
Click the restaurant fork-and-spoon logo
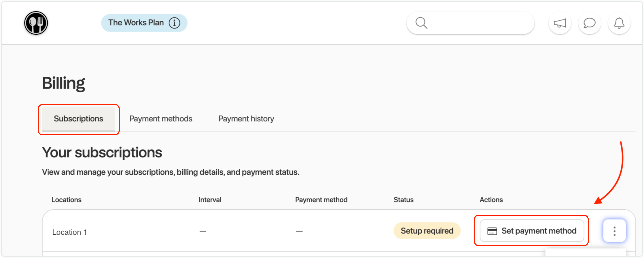pyautogui.click(x=36, y=23)
